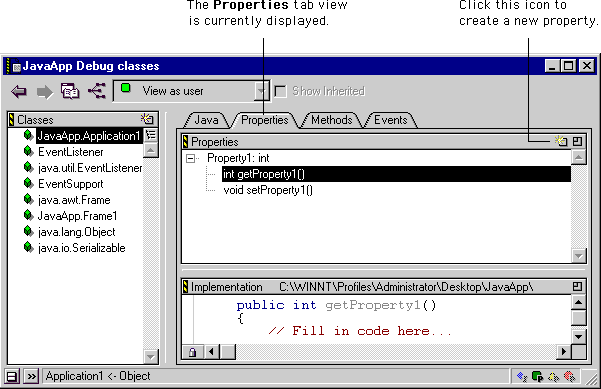Select JavaApp.Frame1 class
The height and width of the screenshot is (389, 601).
77,216
